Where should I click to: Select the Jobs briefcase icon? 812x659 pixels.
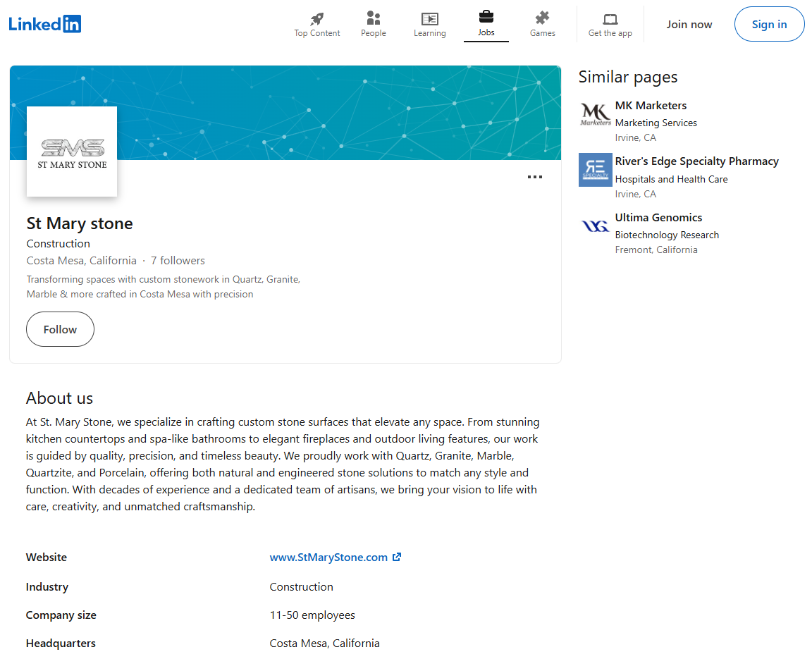coord(486,17)
